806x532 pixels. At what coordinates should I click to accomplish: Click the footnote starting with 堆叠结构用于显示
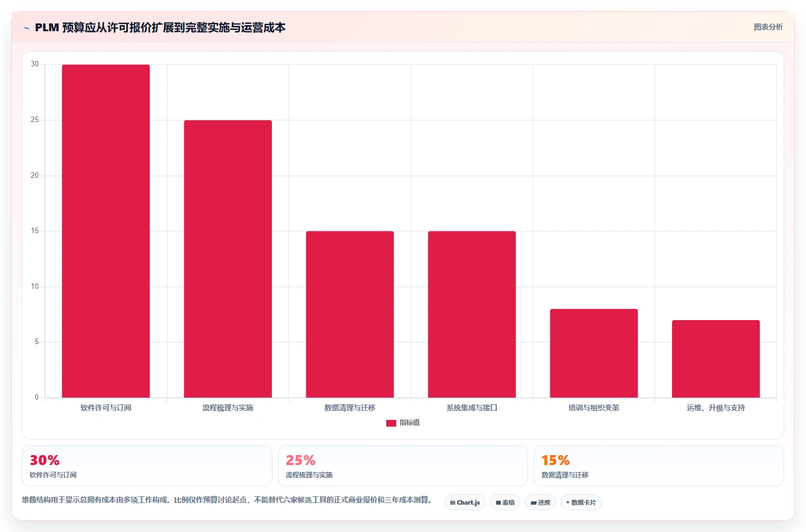point(227,500)
